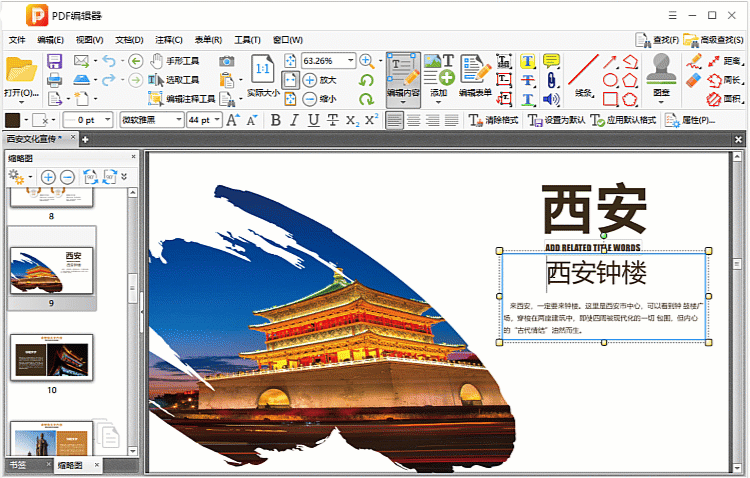Toggle Bold text formatting
Image resolution: width=750 pixels, height=478 pixels.
(x=276, y=120)
